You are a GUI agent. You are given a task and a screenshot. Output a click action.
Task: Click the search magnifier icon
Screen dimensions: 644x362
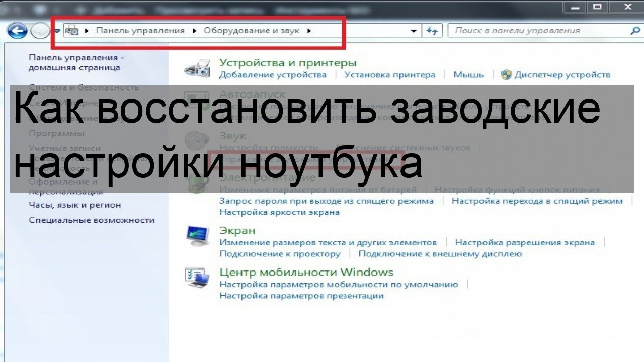634,31
